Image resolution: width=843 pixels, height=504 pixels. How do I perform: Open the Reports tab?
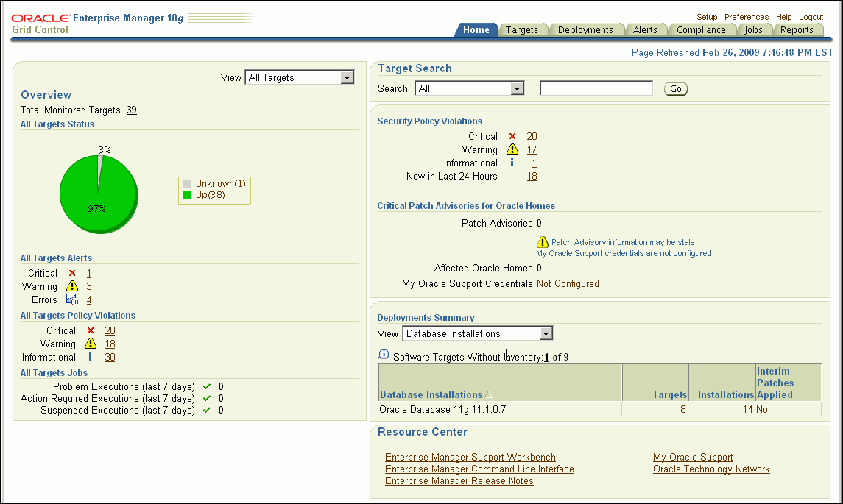click(797, 29)
